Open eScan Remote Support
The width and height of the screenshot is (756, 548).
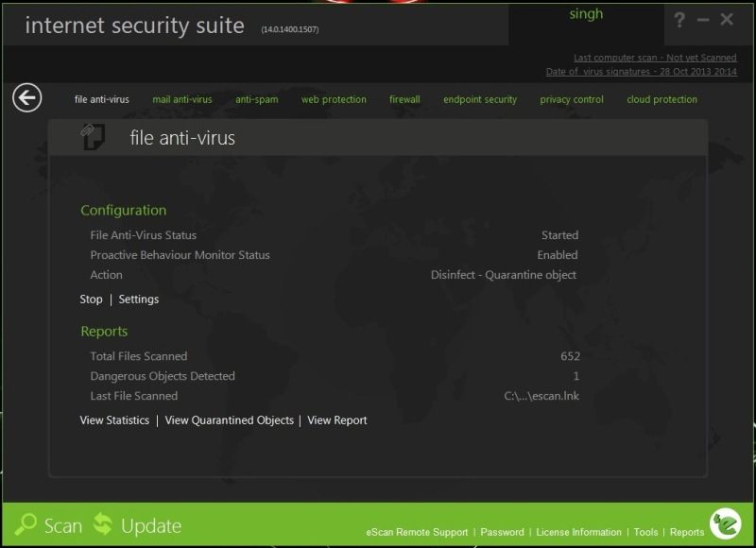[x=417, y=532]
